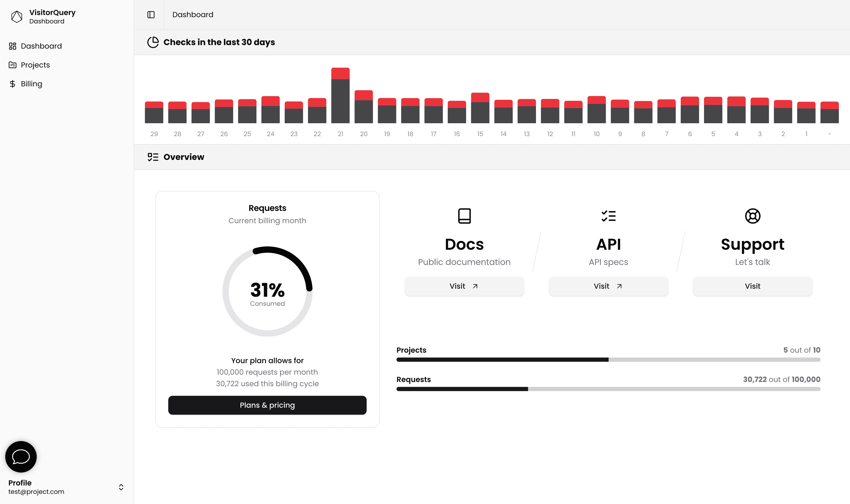Screen dimensions: 850x504
Task: Click the pie chart icon beside Checks heading
Action: tap(153, 42)
